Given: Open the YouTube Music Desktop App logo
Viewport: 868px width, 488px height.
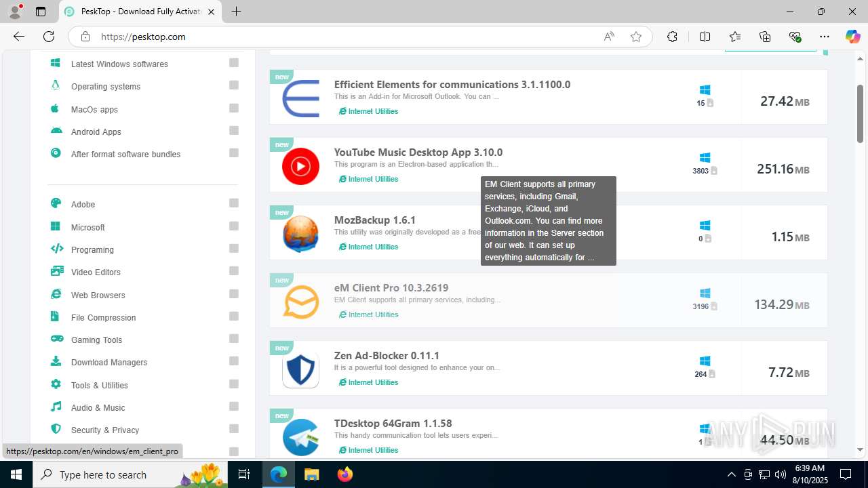Looking at the screenshot, I should [300, 166].
